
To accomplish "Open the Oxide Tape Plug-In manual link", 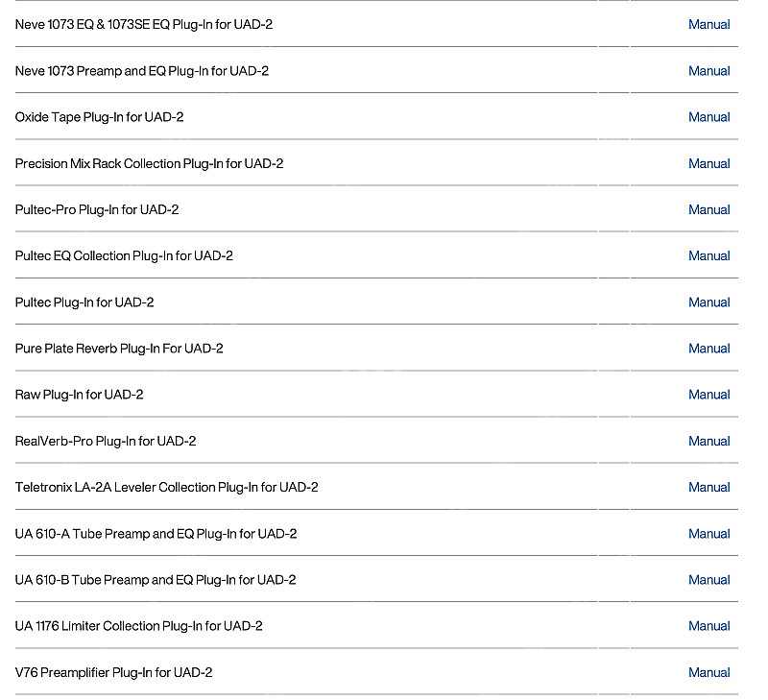I will (x=708, y=117).
